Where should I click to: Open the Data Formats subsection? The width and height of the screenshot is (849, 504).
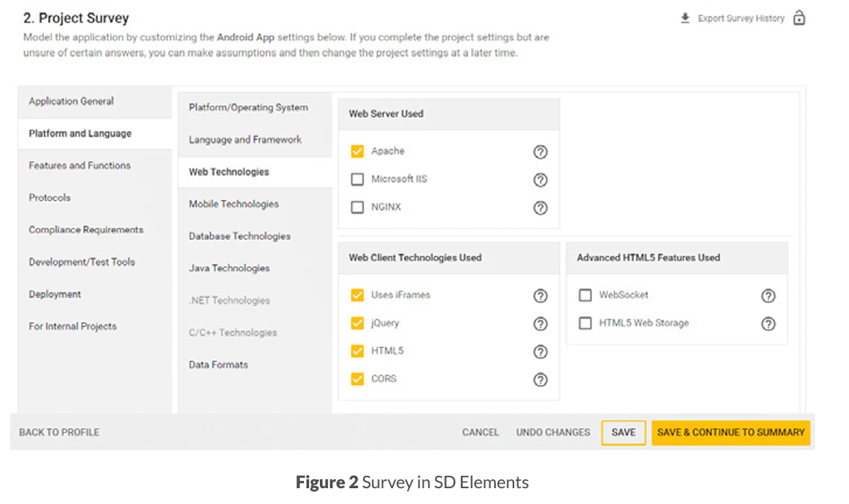[x=255, y=365]
